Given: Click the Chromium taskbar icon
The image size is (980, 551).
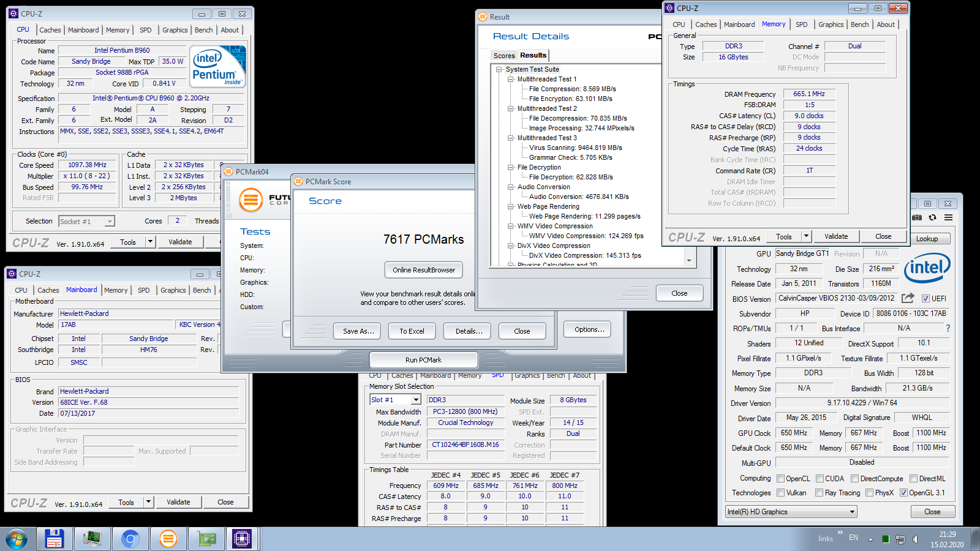Looking at the screenshot, I should click(130, 539).
